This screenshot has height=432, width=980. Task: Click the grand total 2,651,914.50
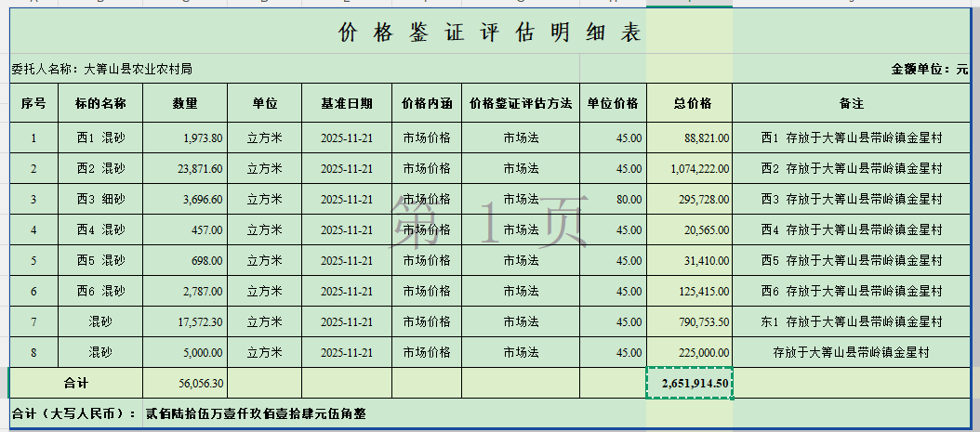(689, 384)
